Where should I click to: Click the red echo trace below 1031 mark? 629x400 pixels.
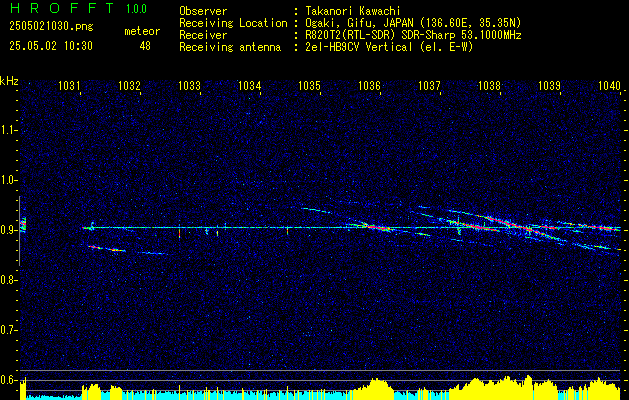point(106,249)
